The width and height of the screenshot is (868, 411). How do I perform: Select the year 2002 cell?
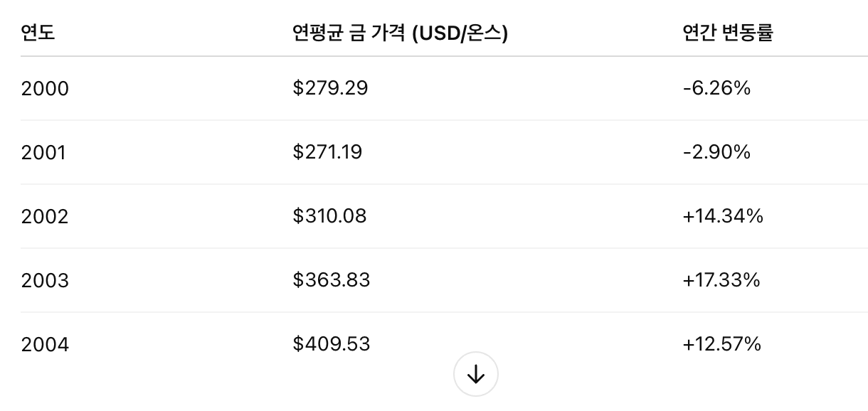click(45, 216)
